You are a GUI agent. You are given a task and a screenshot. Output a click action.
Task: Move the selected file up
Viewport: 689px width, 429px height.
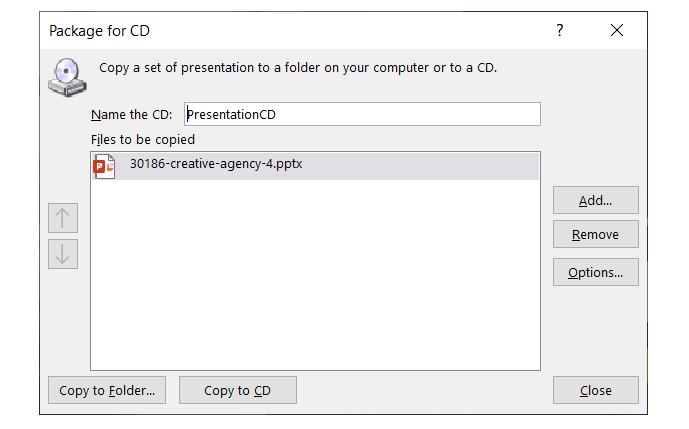63,217
